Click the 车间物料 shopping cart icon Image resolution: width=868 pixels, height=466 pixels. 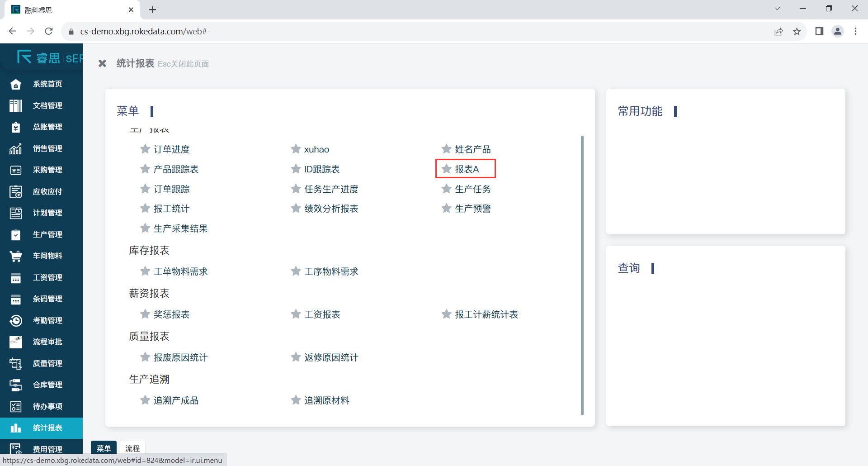tap(16, 256)
